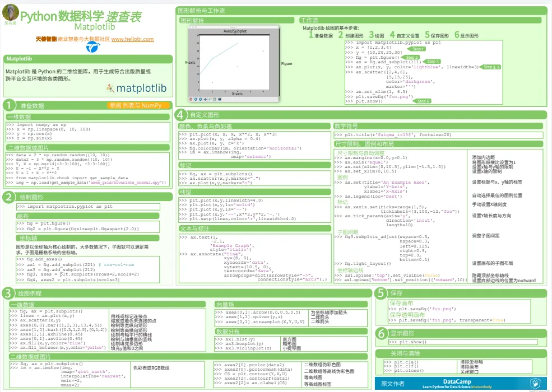Viewport: 552px width, 392px height.
Task: Click the code line 'fig.tight_layout()'
Action: (x=362, y=264)
